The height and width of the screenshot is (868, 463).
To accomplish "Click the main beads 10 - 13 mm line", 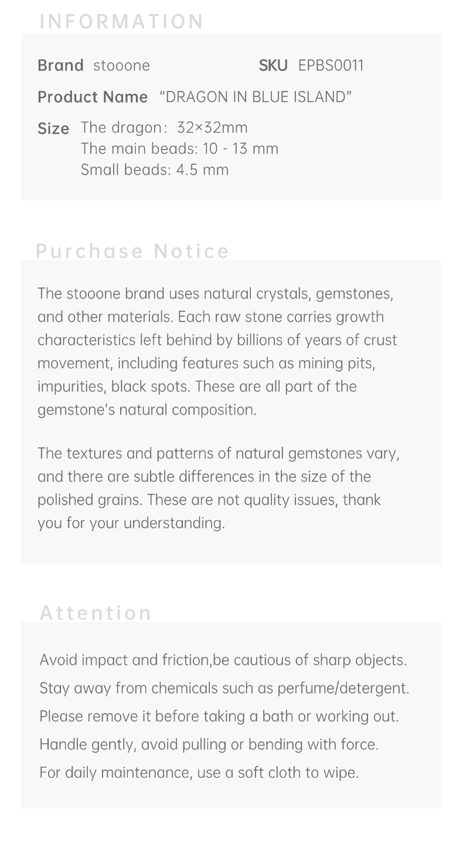I will 179,148.
